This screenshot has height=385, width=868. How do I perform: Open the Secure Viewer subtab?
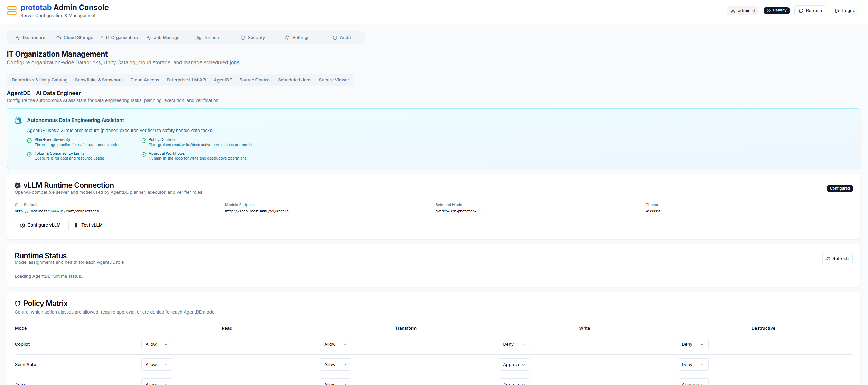click(334, 80)
